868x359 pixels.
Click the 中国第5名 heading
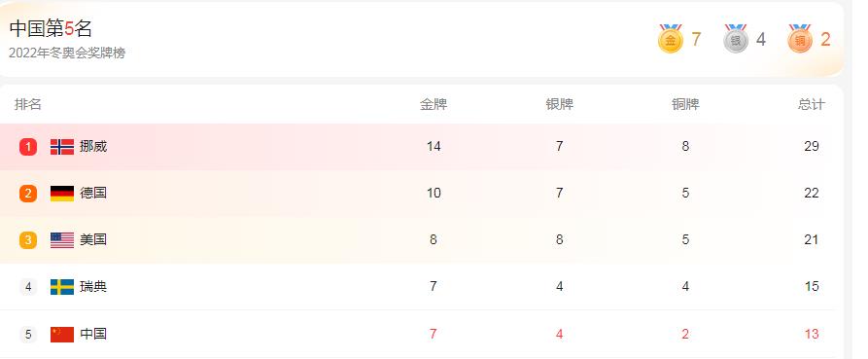click(x=51, y=28)
